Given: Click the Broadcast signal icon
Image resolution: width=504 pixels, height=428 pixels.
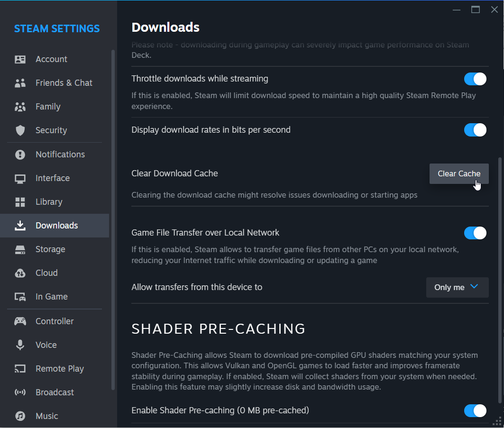Looking at the screenshot, I should coord(20,392).
